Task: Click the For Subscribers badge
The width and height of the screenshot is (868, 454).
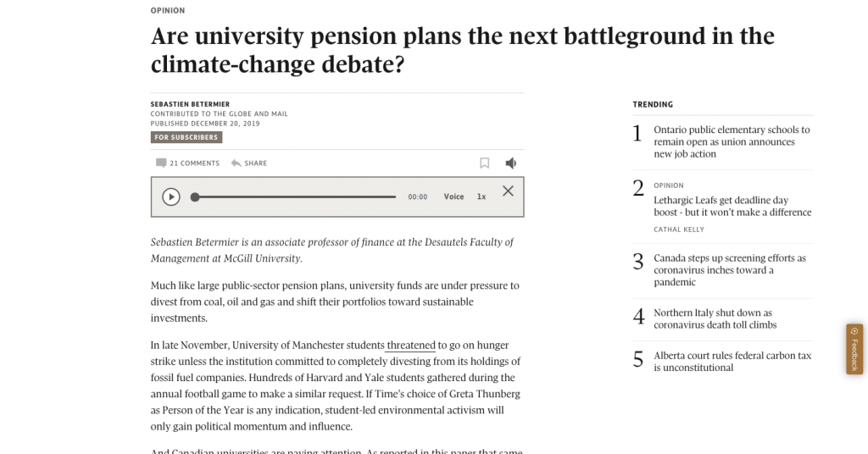Action: [x=186, y=137]
